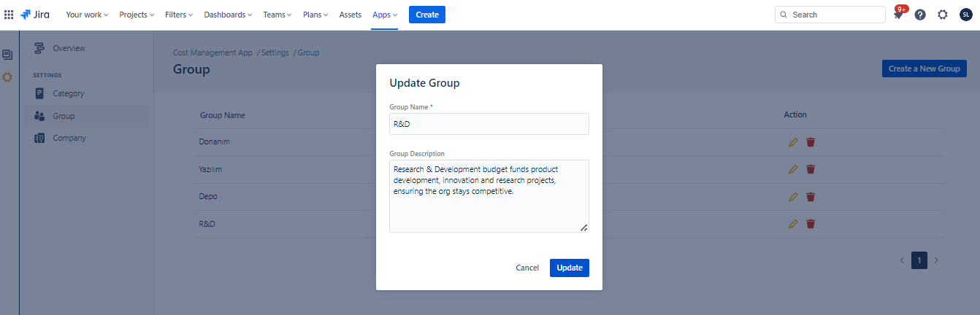Screen dimensions: 980x315
Task: Click the Overview sidebar icon
Action: point(40,48)
